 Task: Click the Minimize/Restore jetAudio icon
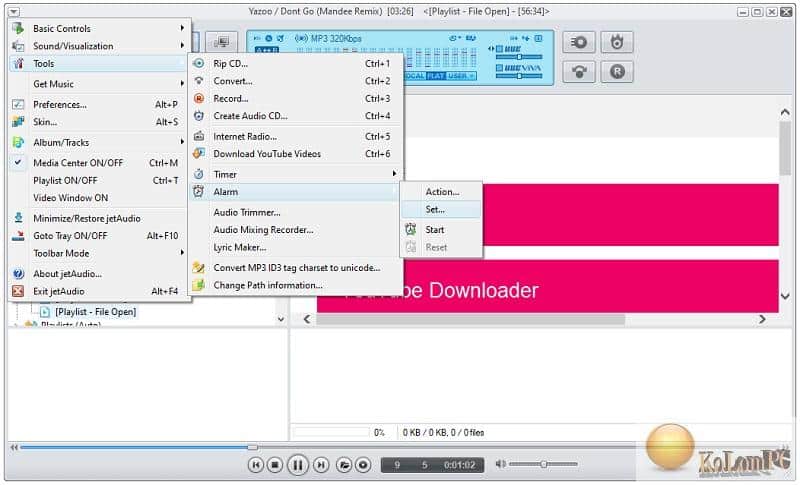[x=18, y=218]
